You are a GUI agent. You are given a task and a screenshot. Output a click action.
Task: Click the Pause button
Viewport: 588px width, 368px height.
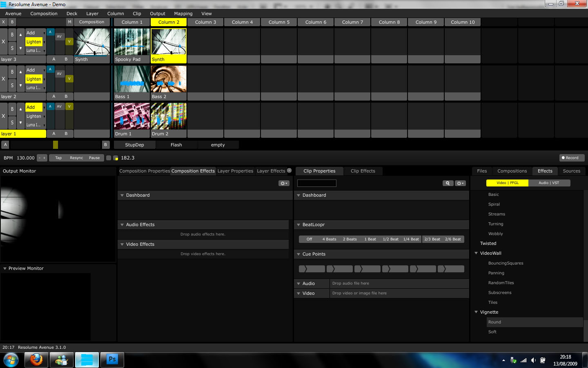tap(94, 158)
